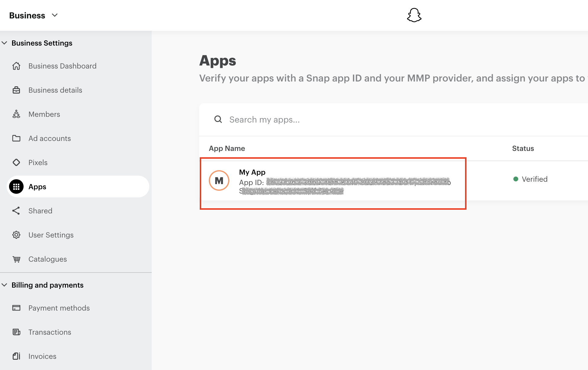This screenshot has height=370, width=588.
Task: Click the Transactions icon
Action: 16,332
